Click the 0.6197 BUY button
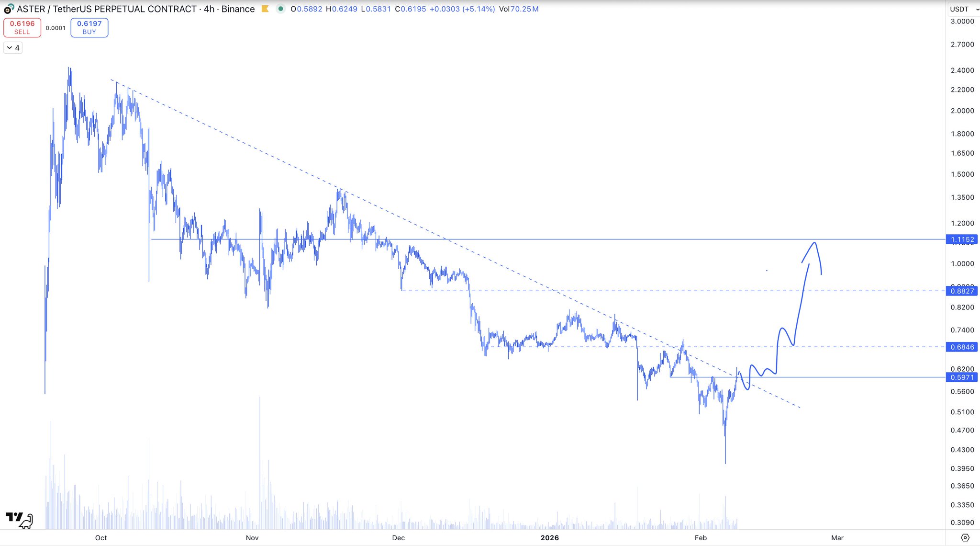980x546 pixels. pos(89,27)
